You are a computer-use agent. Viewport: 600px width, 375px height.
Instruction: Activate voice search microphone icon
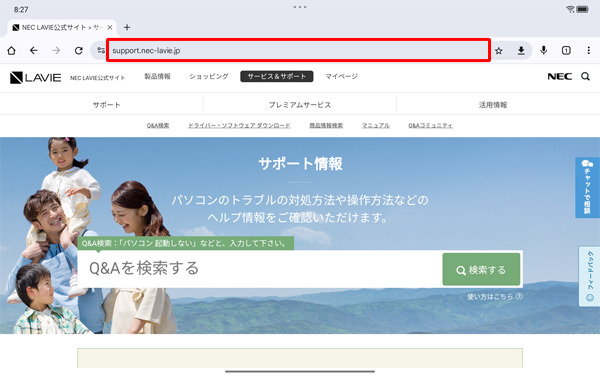544,50
